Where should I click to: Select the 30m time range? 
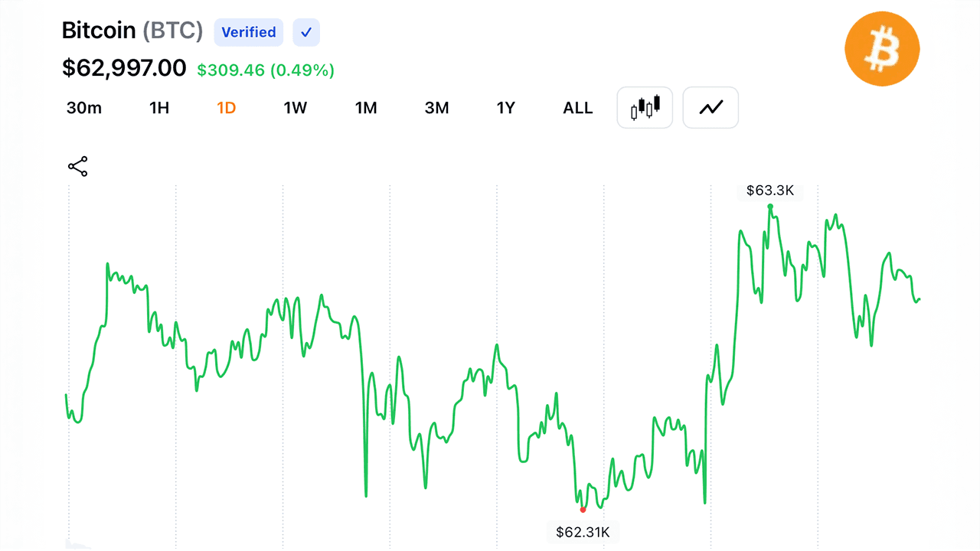[x=84, y=108]
